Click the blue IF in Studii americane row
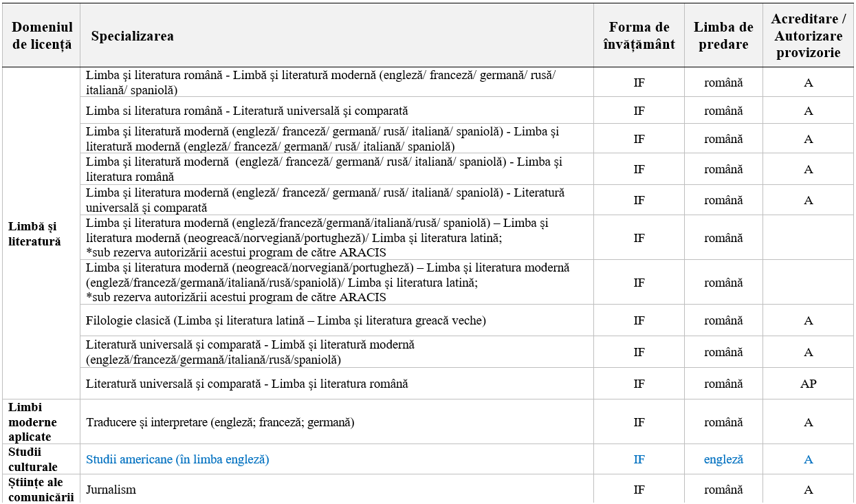 pyautogui.click(x=639, y=459)
